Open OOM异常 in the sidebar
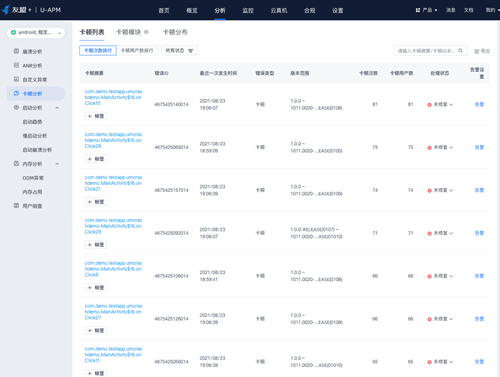This screenshot has width=500, height=377. [x=33, y=178]
